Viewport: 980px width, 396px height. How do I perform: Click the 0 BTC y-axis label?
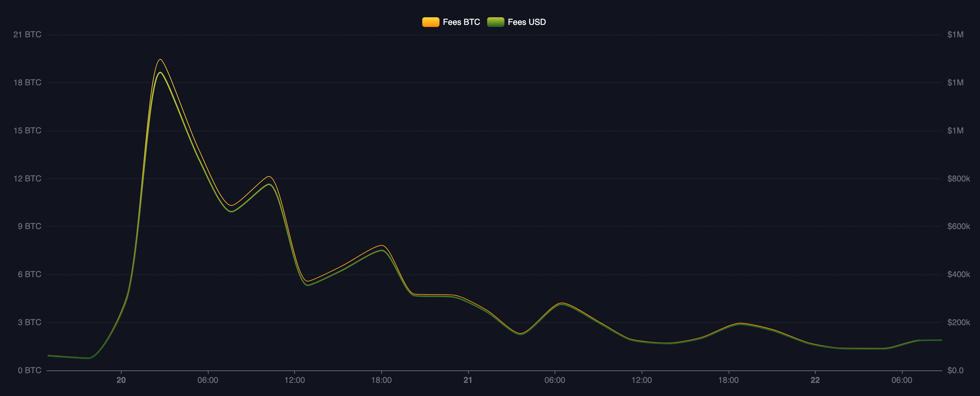tap(29, 370)
